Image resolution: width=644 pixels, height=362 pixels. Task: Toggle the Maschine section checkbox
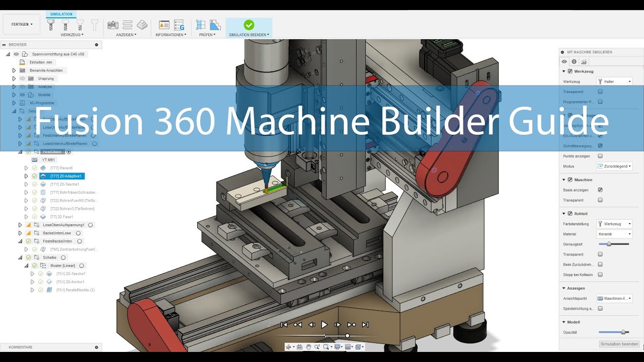pos(570,179)
